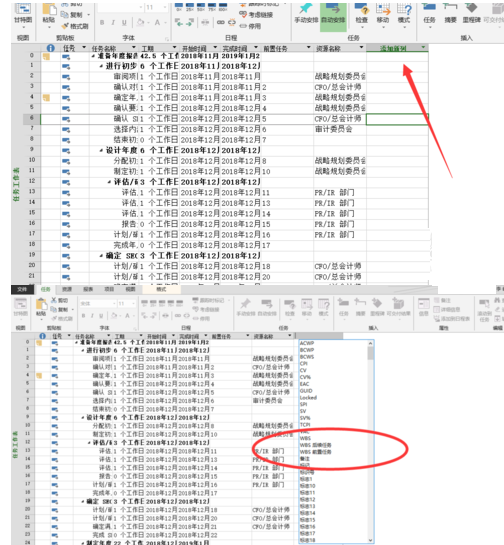Open the 文件 (File) tab
The width and height of the screenshot is (504, 545).
pos(22,289)
